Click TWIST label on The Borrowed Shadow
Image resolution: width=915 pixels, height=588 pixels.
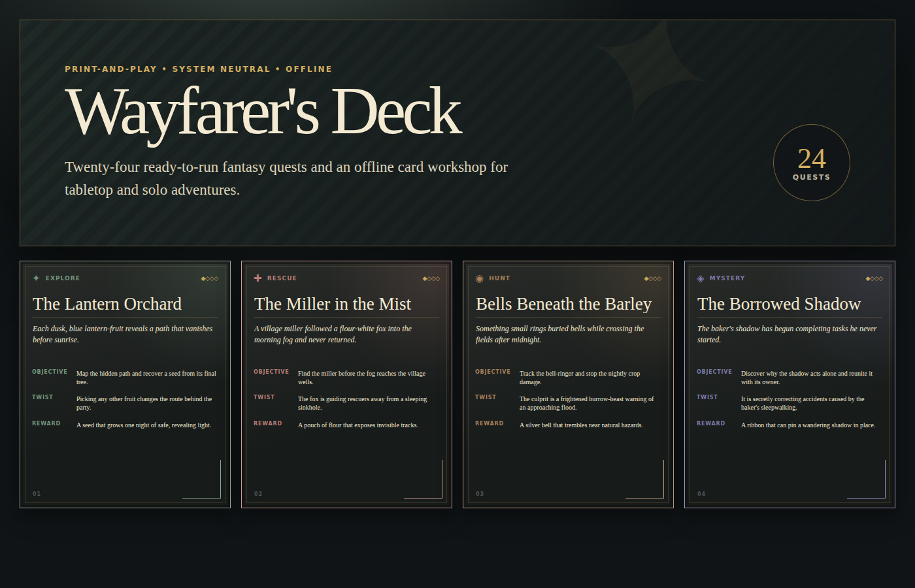pyautogui.click(x=707, y=397)
